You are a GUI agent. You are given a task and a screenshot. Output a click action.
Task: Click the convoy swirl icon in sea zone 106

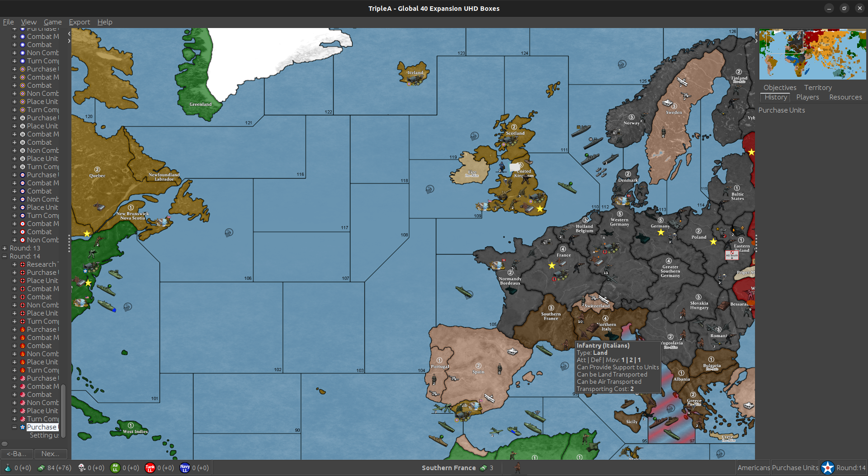[x=229, y=233]
